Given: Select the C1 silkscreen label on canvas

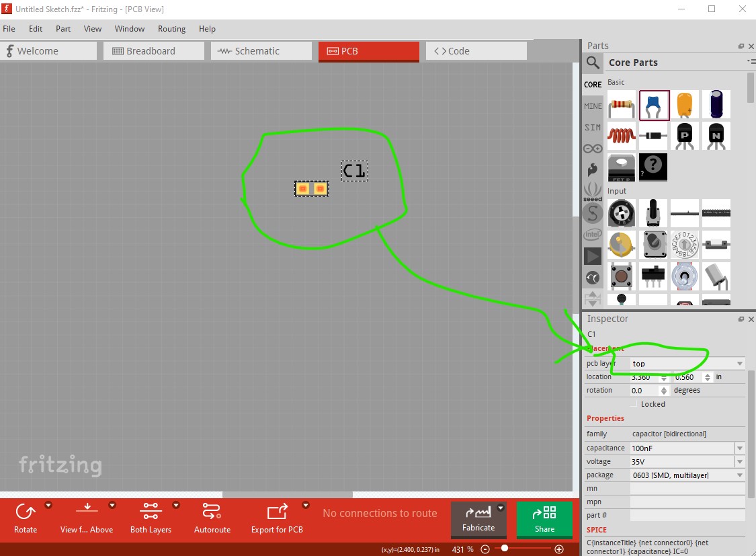Looking at the screenshot, I should [354, 171].
